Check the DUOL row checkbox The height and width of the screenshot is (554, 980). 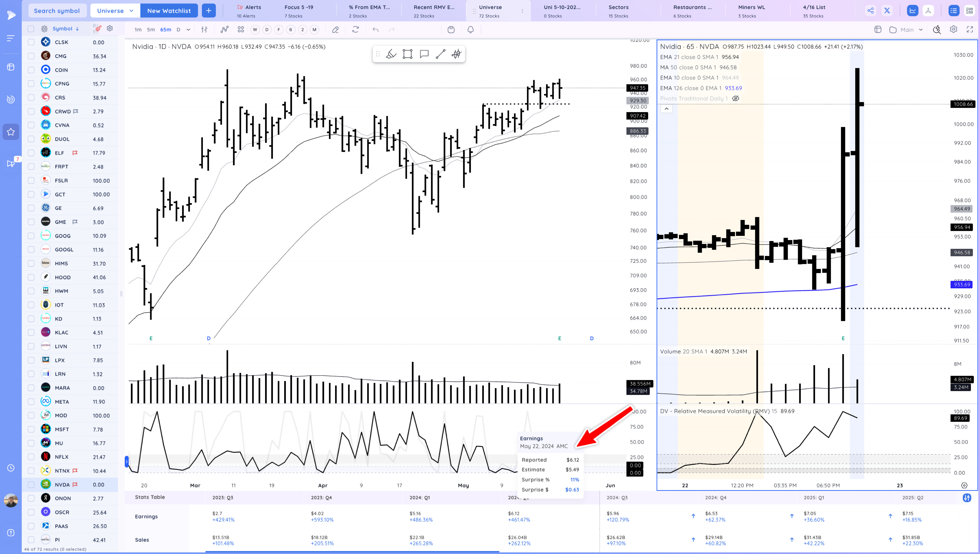[31, 139]
